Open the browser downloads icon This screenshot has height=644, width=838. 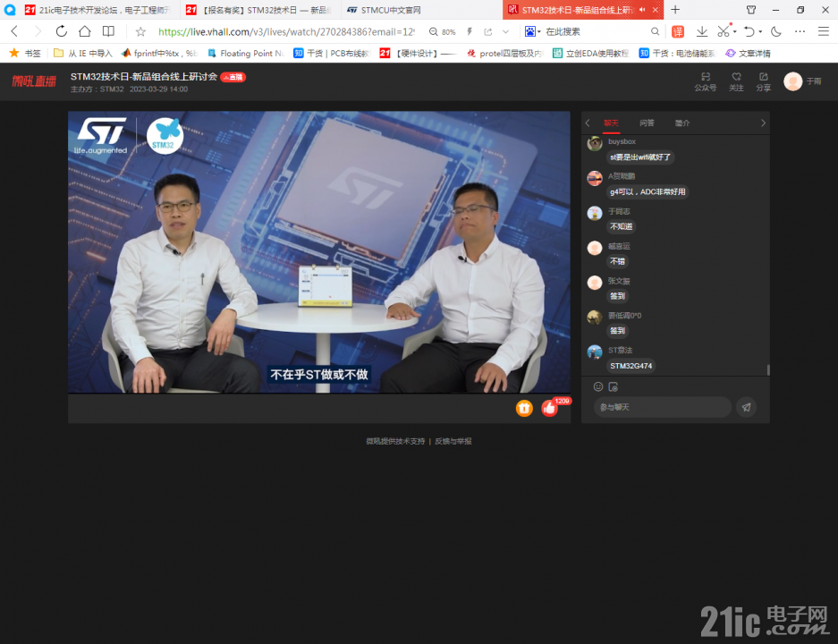pyautogui.click(x=702, y=32)
